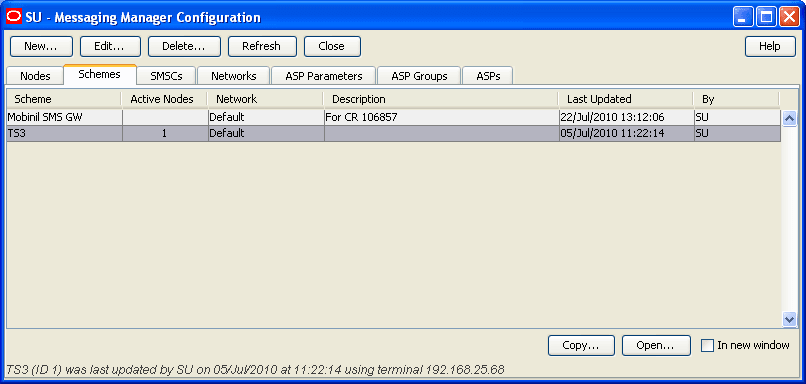Click SU in TS3 row
The image size is (806, 384).
pos(702,134)
